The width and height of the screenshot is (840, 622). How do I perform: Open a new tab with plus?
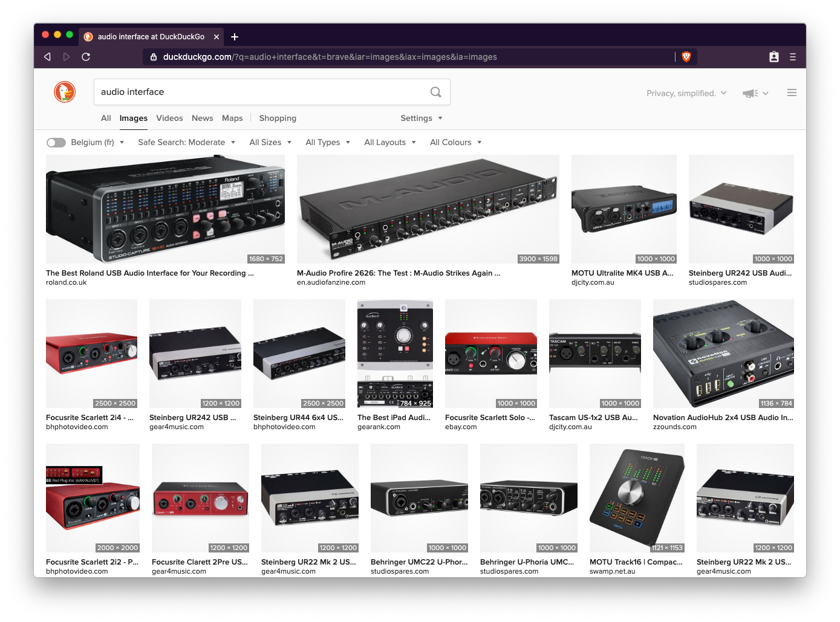point(235,37)
